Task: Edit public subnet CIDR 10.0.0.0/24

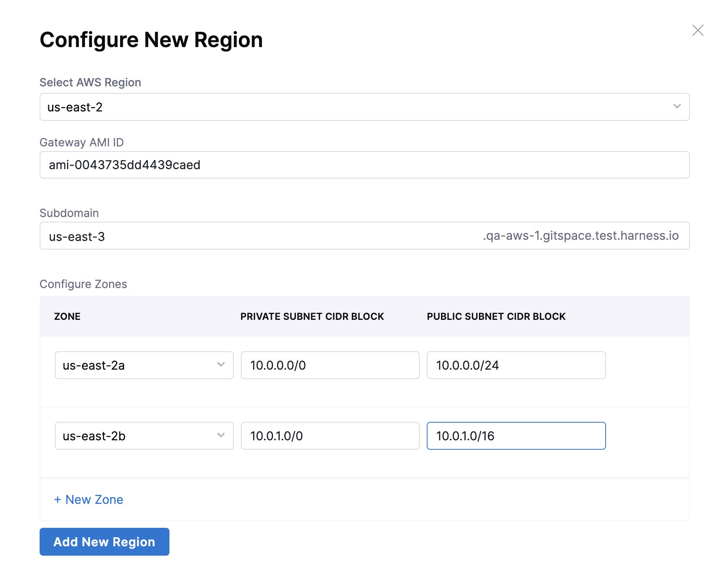Action: coord(516,365)
